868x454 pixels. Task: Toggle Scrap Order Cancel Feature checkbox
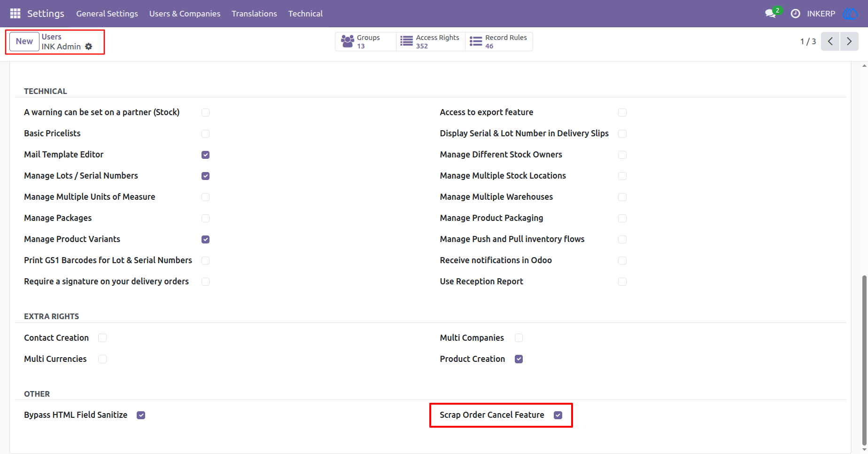pos(558,415)
